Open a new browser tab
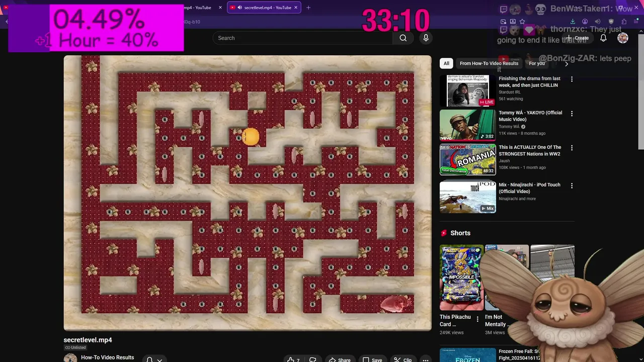 [x=308, y=8]
